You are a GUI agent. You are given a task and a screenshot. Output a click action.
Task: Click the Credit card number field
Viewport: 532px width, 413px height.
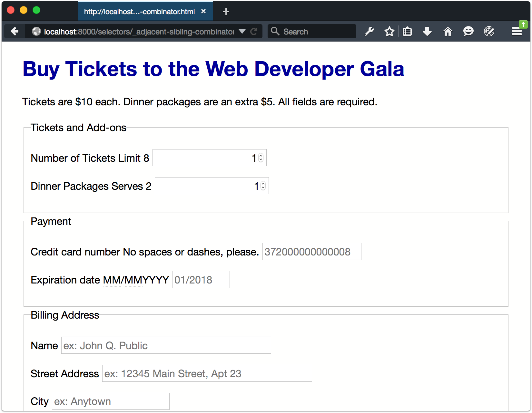(x=311, y=252)
